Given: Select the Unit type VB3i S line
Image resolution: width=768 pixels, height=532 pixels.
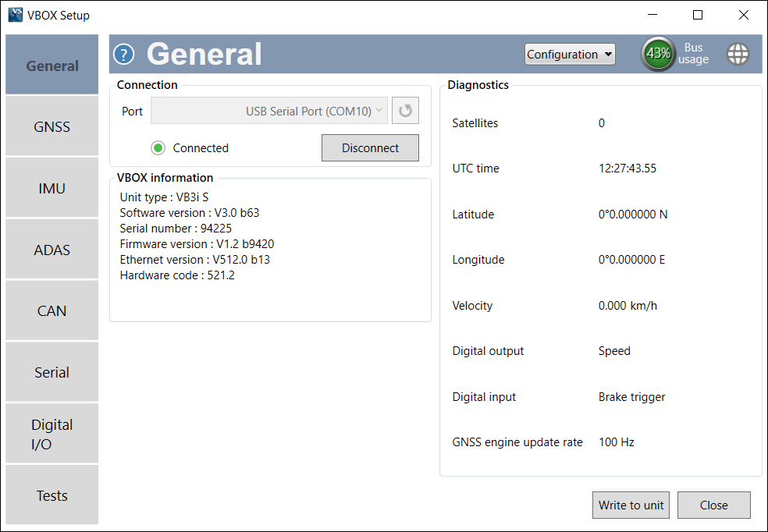Looking at the screenshot, I should pos(164,197).
